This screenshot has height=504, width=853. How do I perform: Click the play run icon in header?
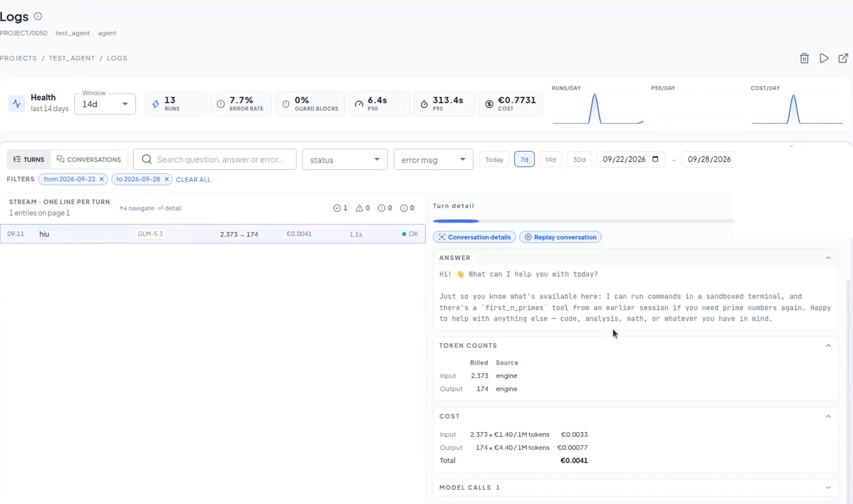click(x=824, y=58)
